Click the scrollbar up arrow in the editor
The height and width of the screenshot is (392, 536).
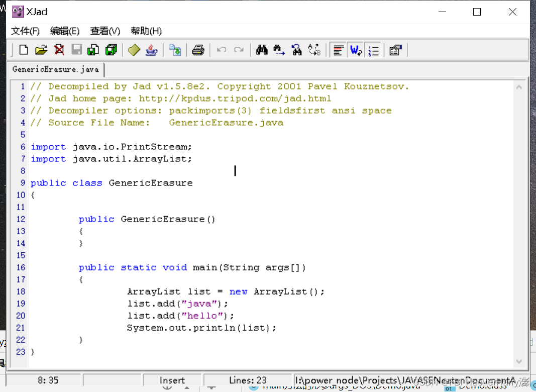[519, 87]
